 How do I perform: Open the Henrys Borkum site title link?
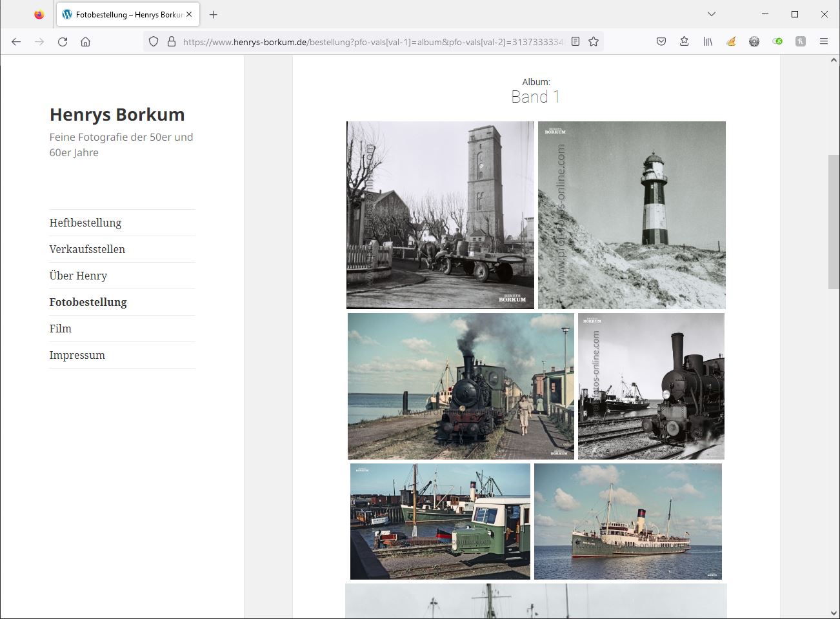click(x=117, y=114)
